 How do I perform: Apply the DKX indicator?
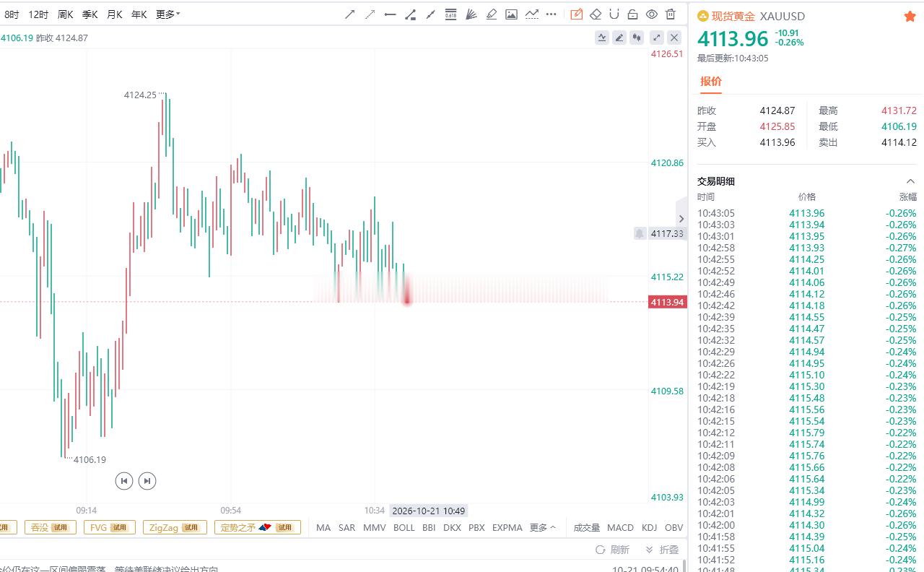coord(452,528)
